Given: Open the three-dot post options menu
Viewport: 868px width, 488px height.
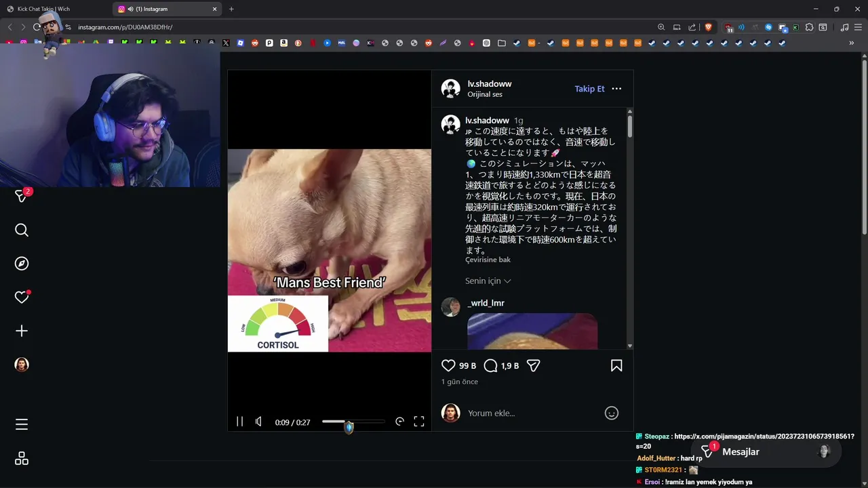Looking at the screenshot, I should tap(616, 89).
